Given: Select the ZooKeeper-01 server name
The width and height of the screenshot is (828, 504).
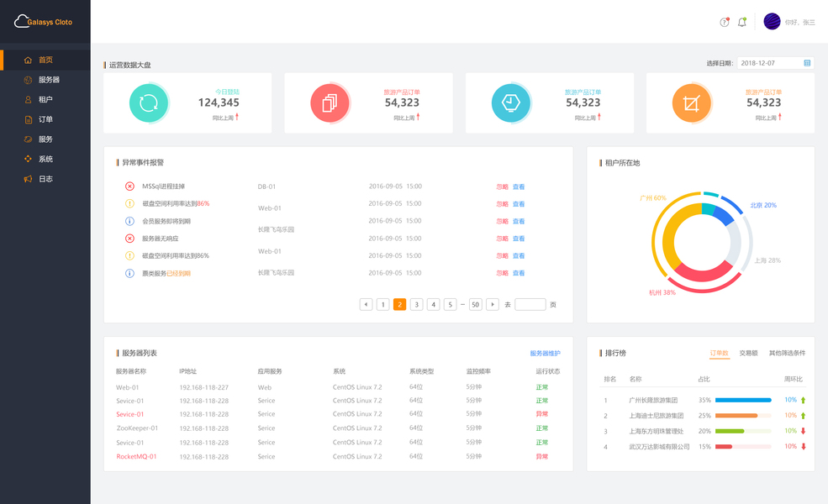Looking at the screenshot, I should coord(137,428).
